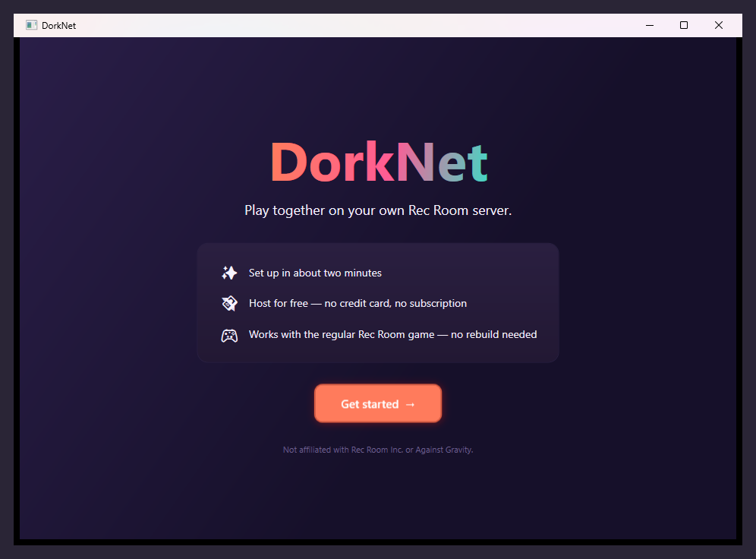Viewport: 756px width, 559px height.
Task: Click text 'Works with the regular Rec Room game'
Action: [x=342, y=335]
